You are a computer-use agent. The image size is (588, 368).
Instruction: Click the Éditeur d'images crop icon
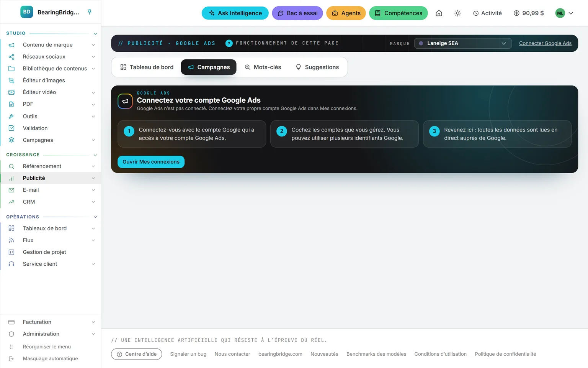(x=11, y=80)
